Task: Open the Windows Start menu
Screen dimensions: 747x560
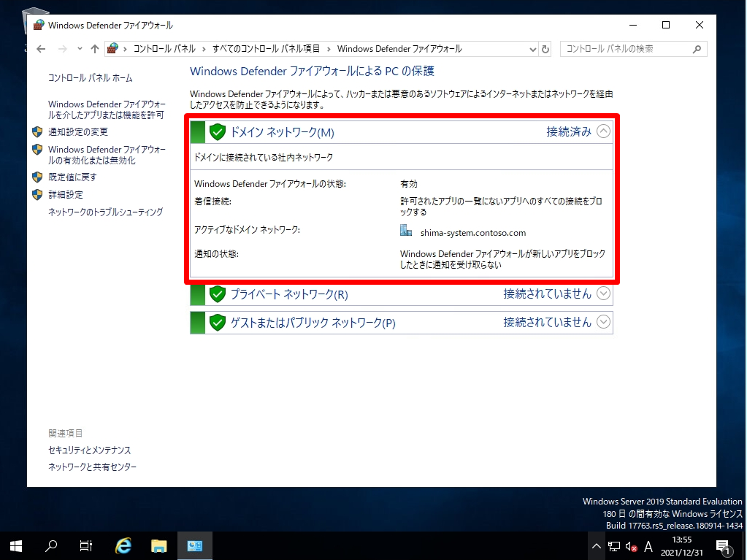Action: coord(16,545)
